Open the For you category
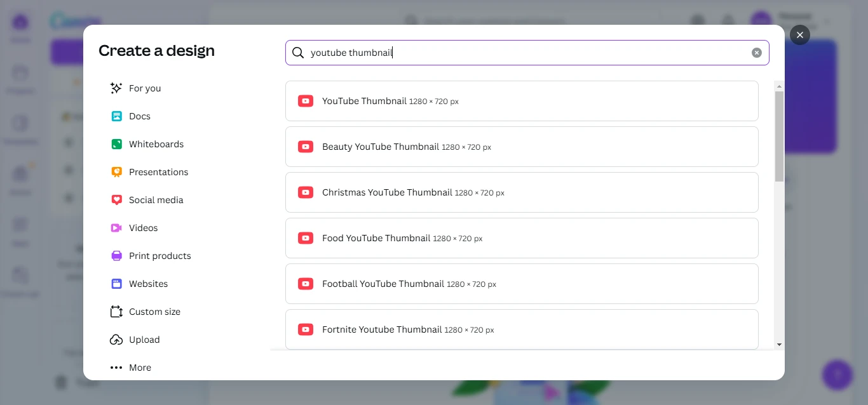 click(x=145, y=88)
